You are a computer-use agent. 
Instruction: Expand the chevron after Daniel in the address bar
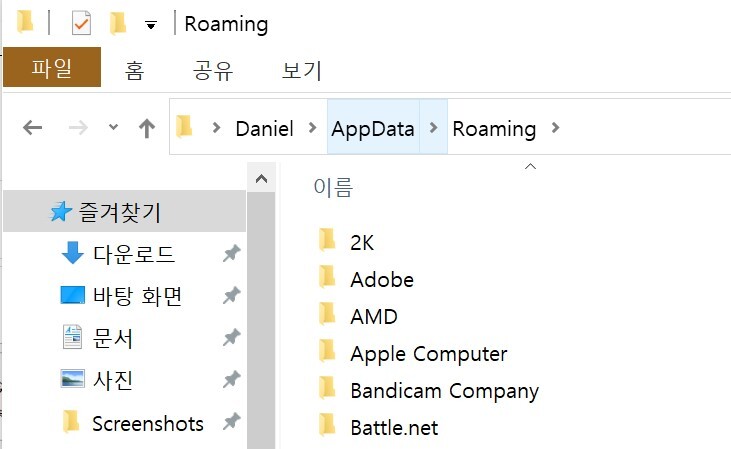313,127
